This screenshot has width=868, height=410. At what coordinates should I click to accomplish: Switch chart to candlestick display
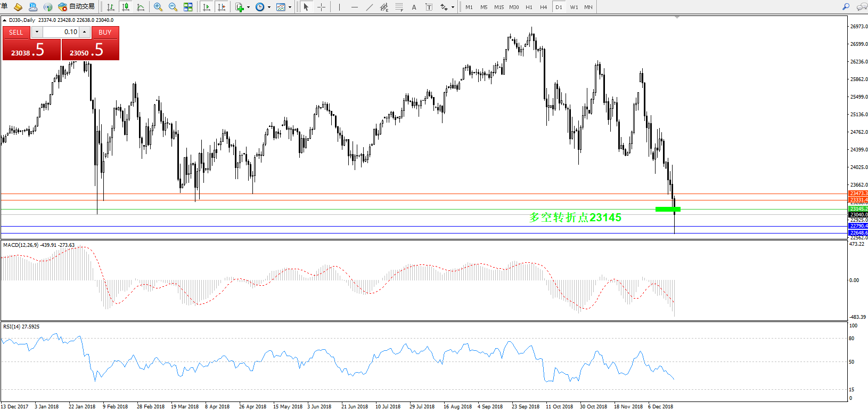(x=126, y=7)
